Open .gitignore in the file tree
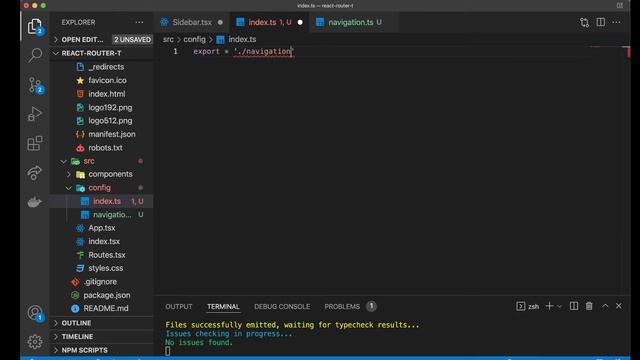This screenshot has height=360, width=640. (x=100, y=282)
